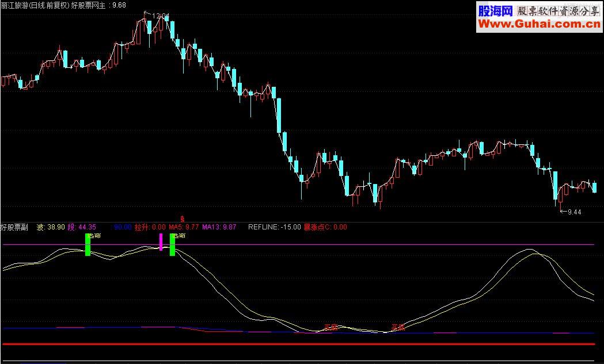Click the second green 逃命 signal bar
Screen dimensions: 604x364
click(172, 244)
